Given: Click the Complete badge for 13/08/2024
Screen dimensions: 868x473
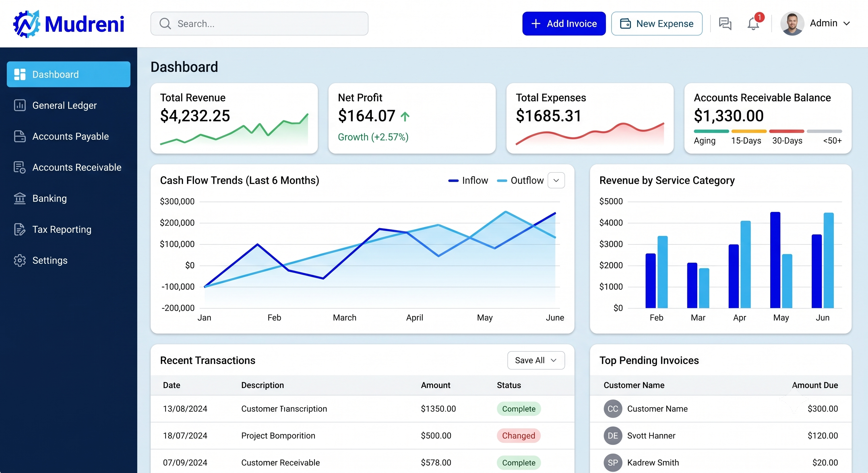Looking at the screenshot, I should click(x=518, y=409).
